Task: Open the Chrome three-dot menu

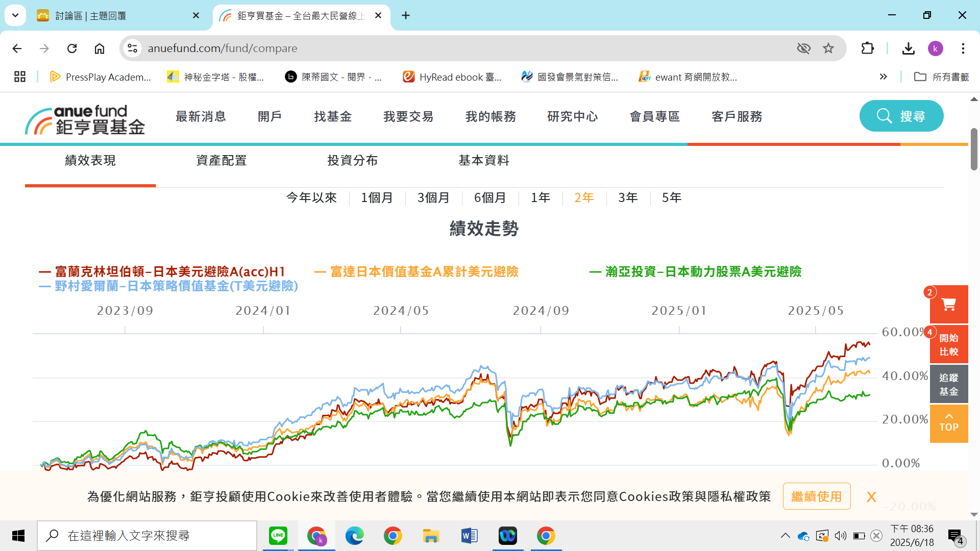Action: point(963,48)
